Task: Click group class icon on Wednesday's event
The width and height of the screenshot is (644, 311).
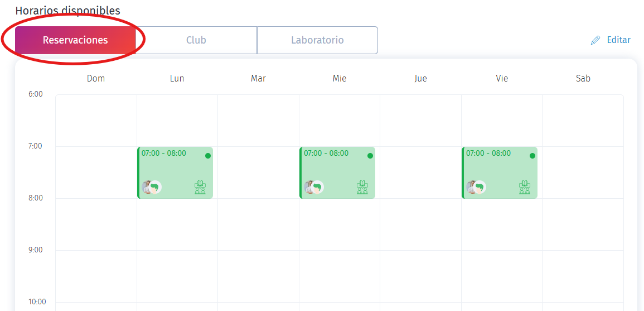Action: point(362,187)
